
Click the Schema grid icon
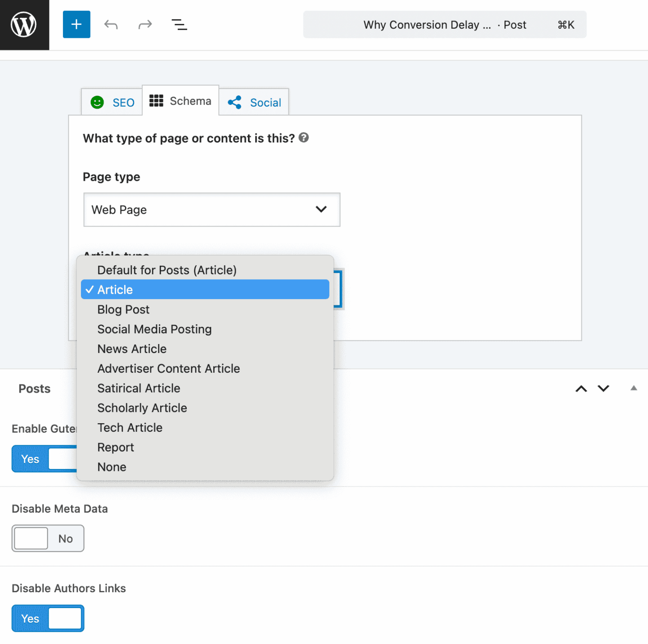(156, 101)
